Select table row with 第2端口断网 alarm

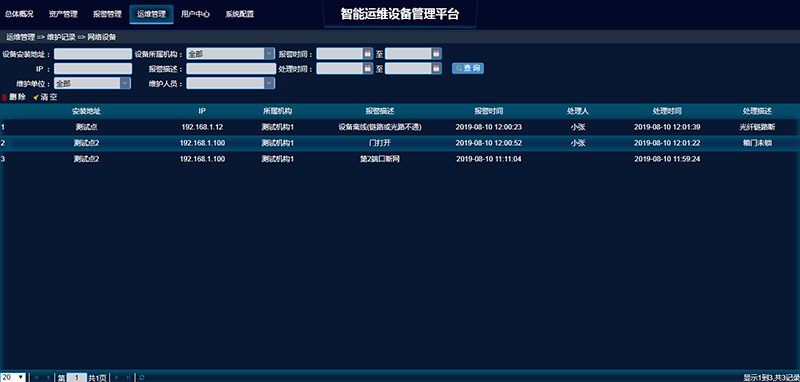[400, 159]
